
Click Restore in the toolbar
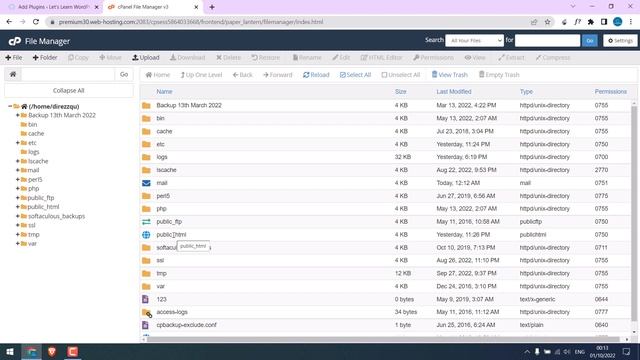[x=266, y=58]
